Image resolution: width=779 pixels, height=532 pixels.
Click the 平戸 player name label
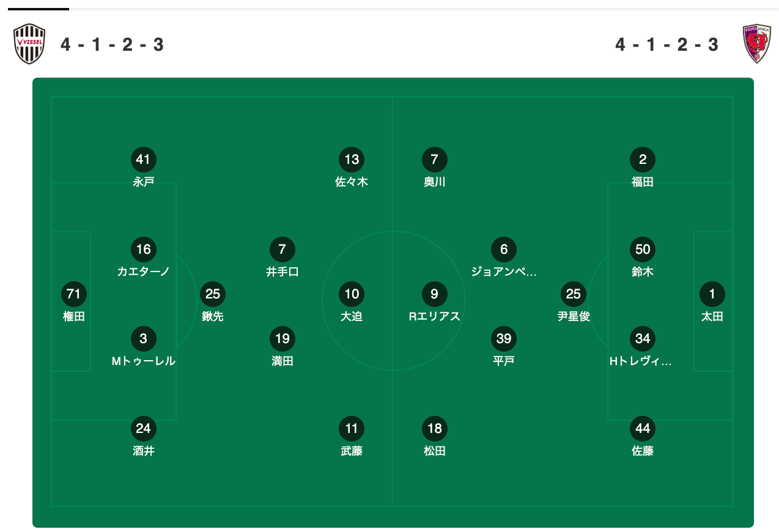(x=504, y=361)
